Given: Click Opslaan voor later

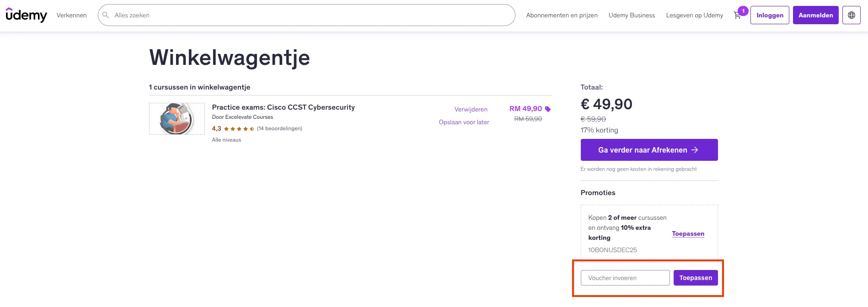Looking at the screenshot, I should coord(464,122).
